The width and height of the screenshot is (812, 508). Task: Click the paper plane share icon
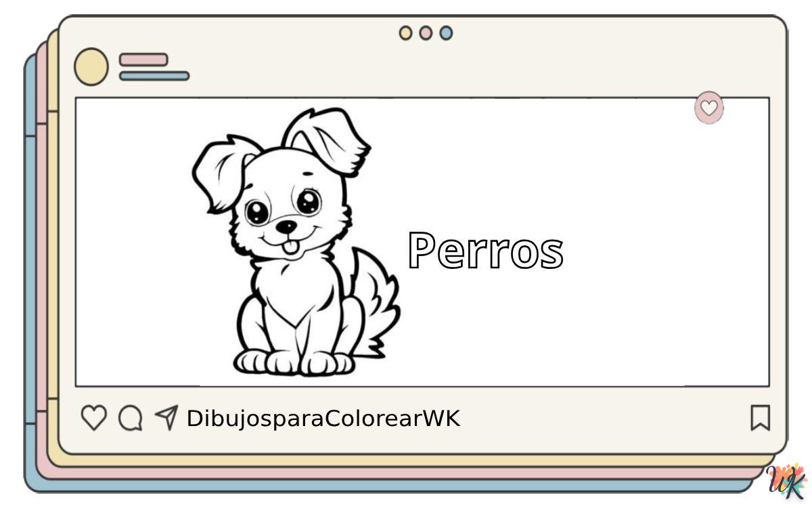click(166, 417)
